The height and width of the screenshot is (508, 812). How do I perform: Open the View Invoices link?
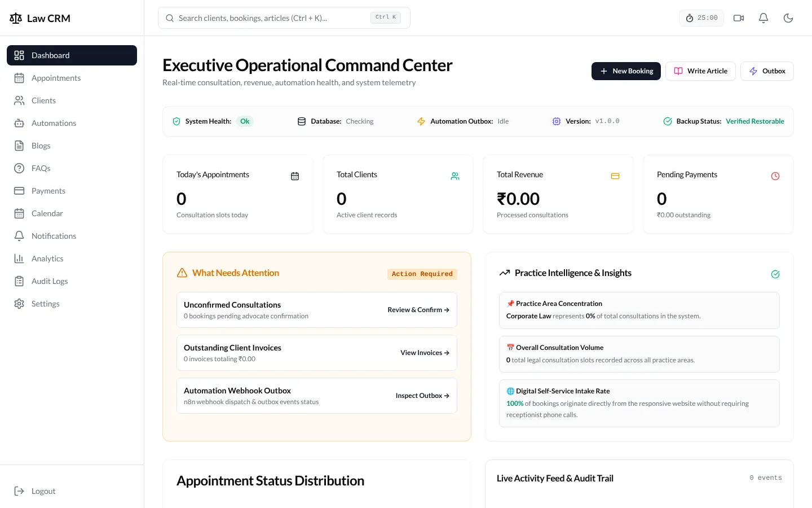click(425, 353)
